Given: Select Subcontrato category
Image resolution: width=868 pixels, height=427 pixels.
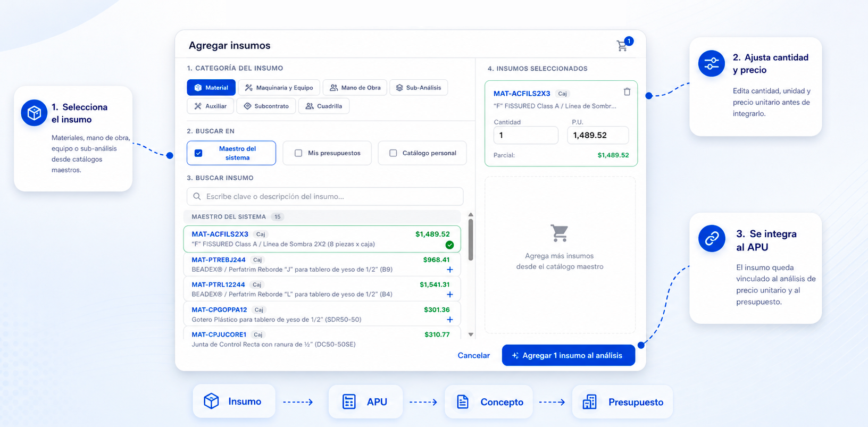Looking at the screenshot, I should pyautogui.click(x=266, y=106).
